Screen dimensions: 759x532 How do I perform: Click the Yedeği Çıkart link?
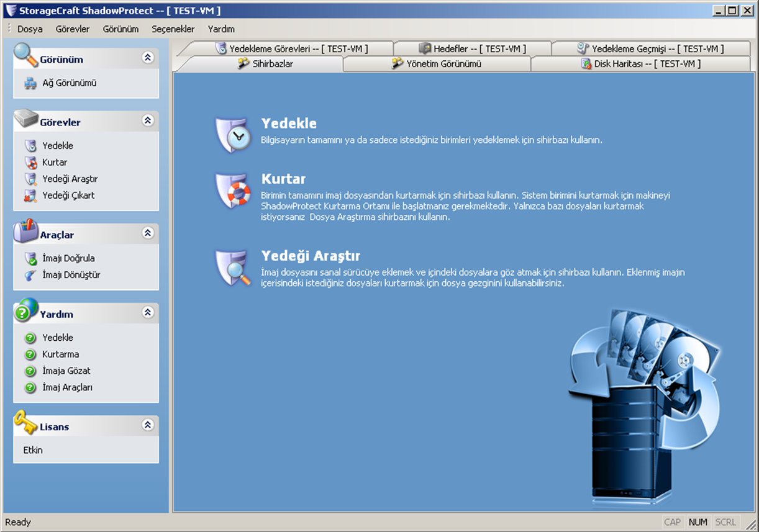click(68, 196)
